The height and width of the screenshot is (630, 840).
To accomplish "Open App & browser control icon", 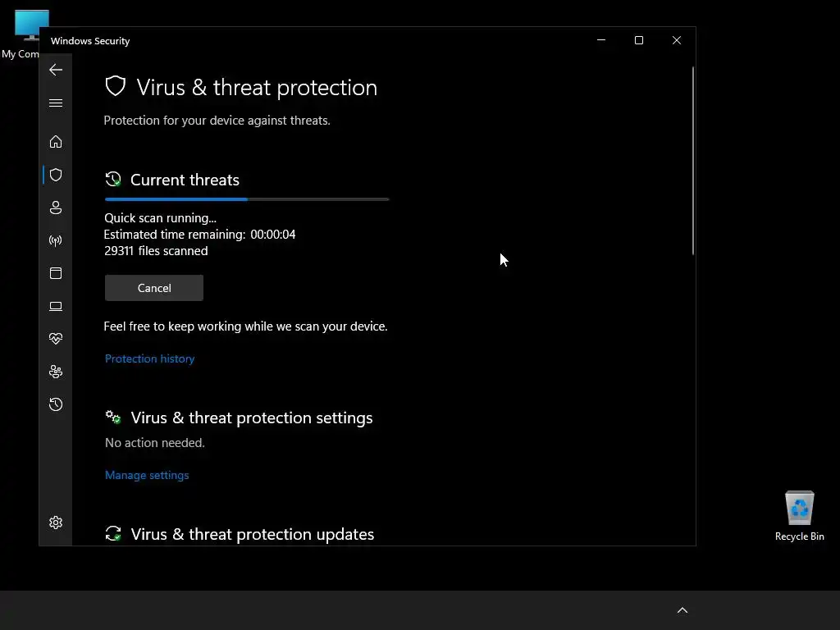I will point(56,273).
